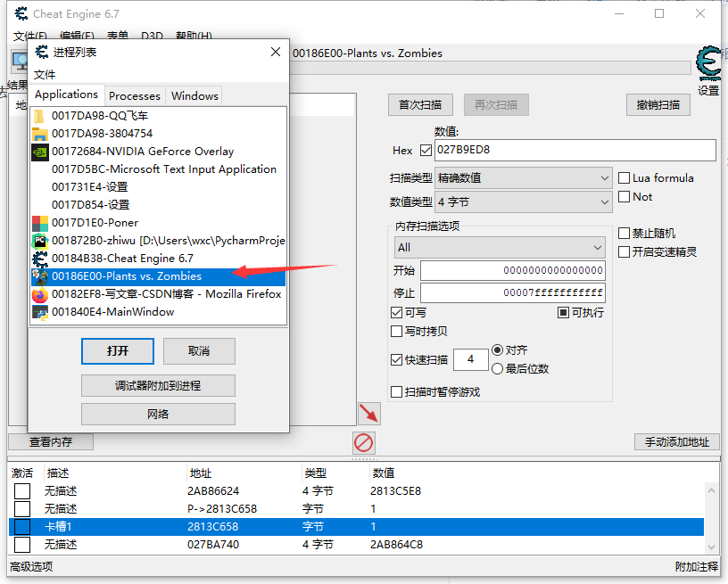Click the red clear list prohibition icon
728x584 pixels.
363,442
